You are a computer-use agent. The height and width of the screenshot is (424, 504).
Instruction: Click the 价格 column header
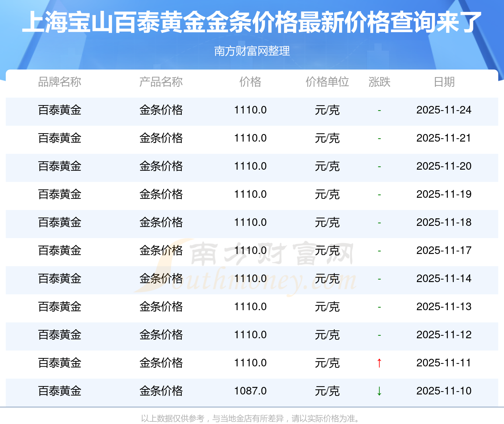click(x=250, y=82)
